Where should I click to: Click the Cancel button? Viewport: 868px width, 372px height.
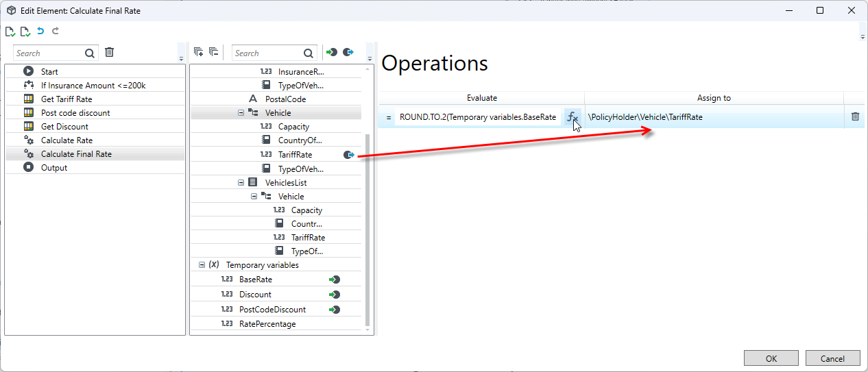(x=832, y=358)
